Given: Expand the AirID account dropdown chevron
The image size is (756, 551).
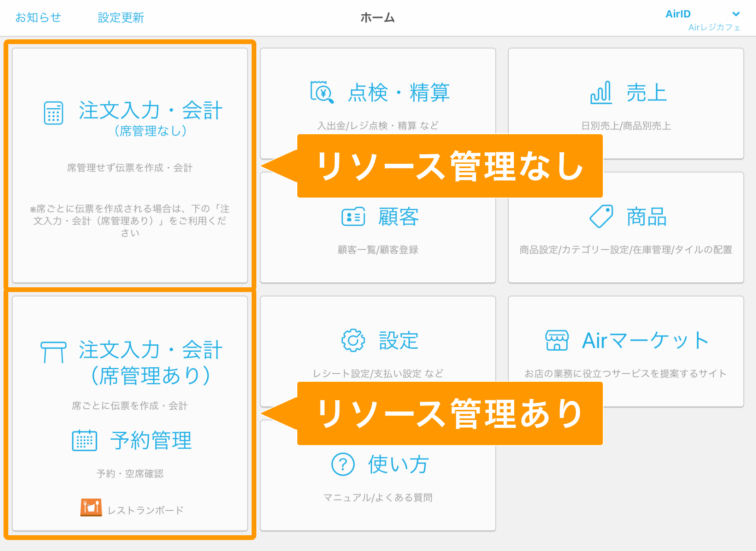Looking at the screenshot, I should (x=736, y=14).
